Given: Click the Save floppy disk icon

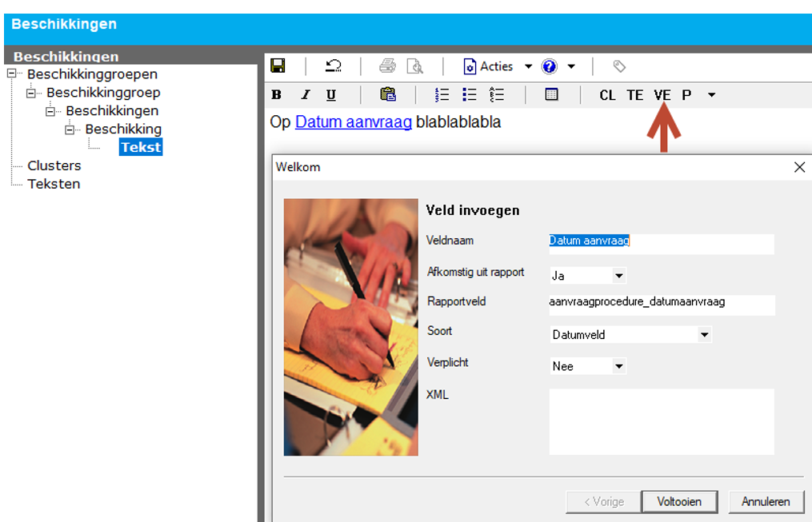Looking at the screenshot, I should point(278,66).
